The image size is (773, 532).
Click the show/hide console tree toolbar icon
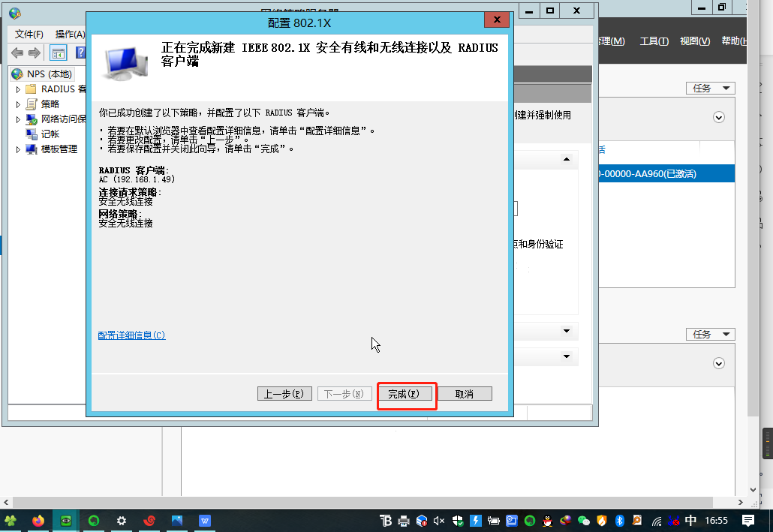pos(59,53)
